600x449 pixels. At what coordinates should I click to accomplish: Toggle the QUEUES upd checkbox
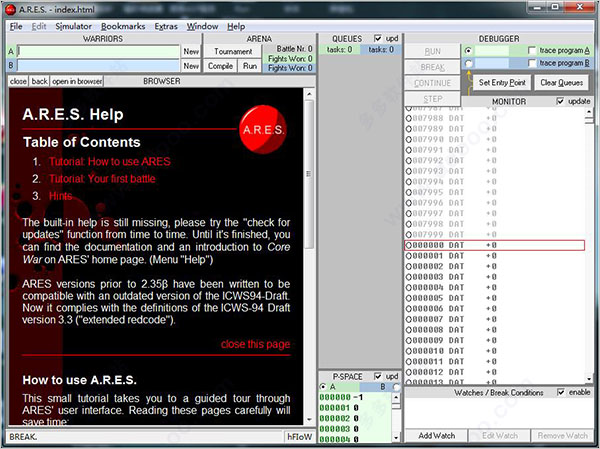pyautogui.click(x=378, y=39)
